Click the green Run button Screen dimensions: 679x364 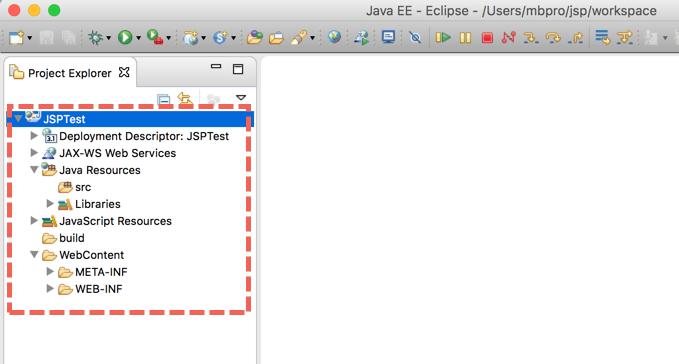pyautogui.click(x=125, y=38)
